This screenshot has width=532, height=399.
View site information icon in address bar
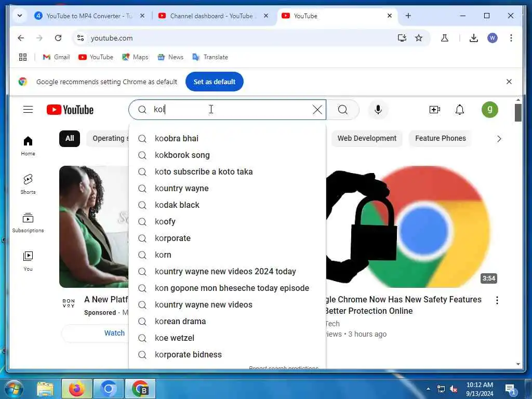[x=81, y=38]
